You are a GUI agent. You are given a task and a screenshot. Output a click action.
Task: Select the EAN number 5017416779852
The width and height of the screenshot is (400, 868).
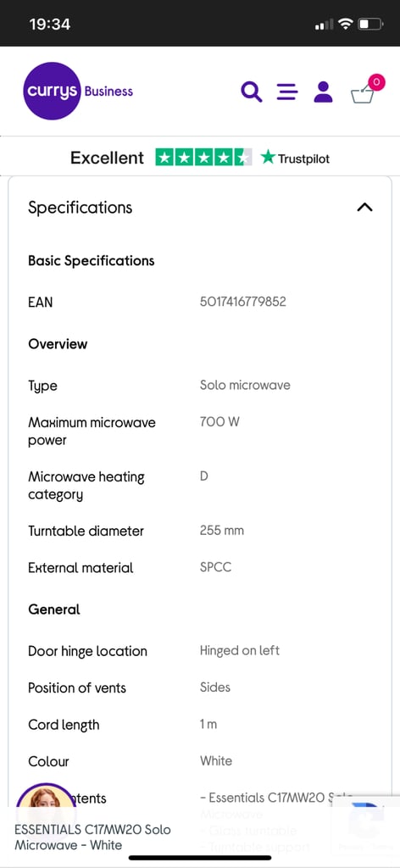tap(243, 303)
